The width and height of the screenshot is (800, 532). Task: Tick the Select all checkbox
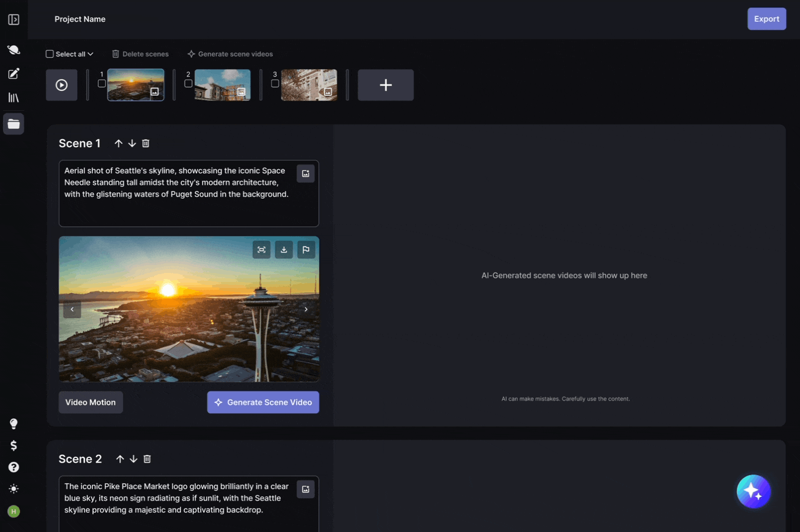49,54
